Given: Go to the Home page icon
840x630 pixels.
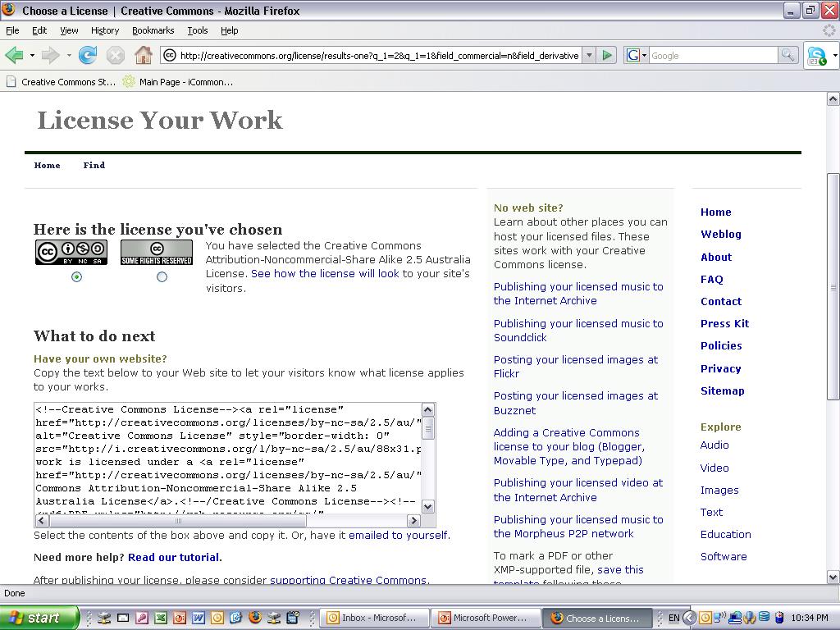Looking at the screenshot, I should (143, 55).
